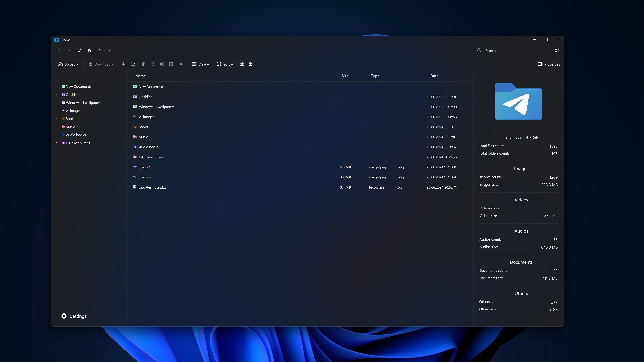Viewport: 644px width, 362px height.
Task: Open the View dropdown menu
Action: point(200,64)
